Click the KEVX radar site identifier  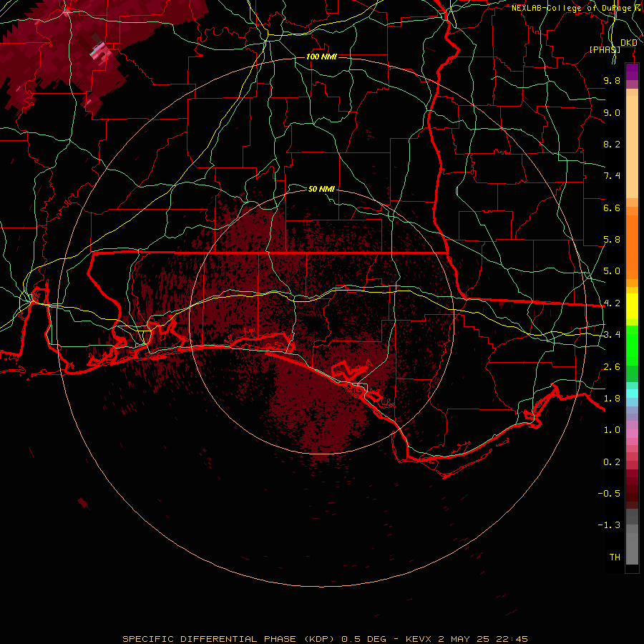pos(419,639)
